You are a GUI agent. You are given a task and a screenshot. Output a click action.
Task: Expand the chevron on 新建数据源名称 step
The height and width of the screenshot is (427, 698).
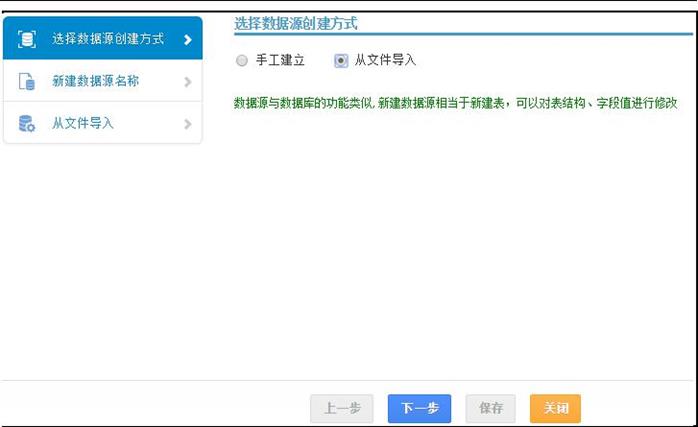[x=188, y=81]
